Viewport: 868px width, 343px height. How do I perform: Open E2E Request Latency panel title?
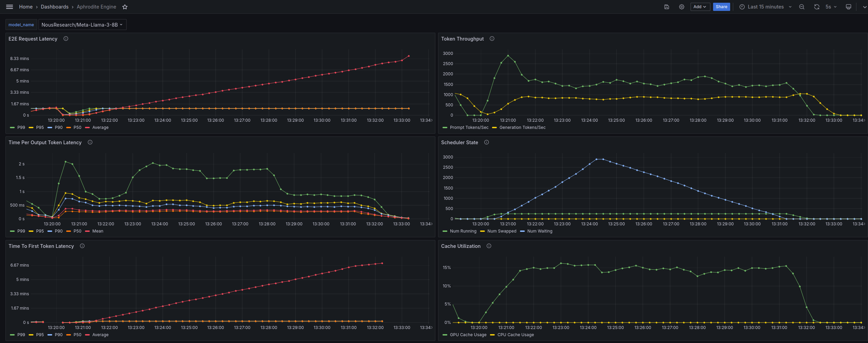(x=33, y=39)
